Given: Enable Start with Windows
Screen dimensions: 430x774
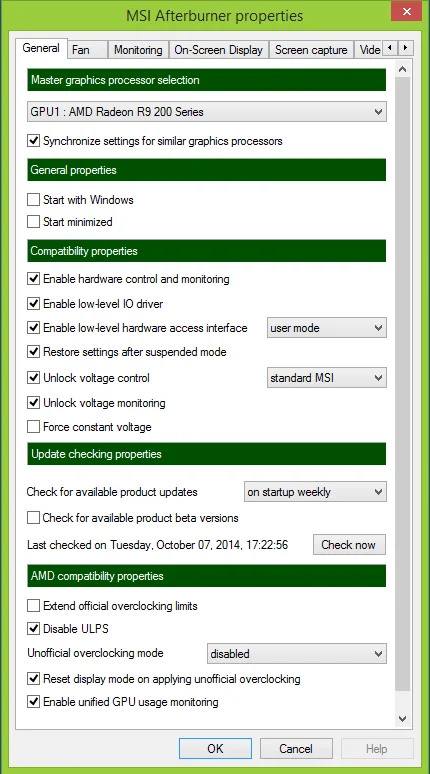Looking at the screenshot, I should [x=34, y=200].
